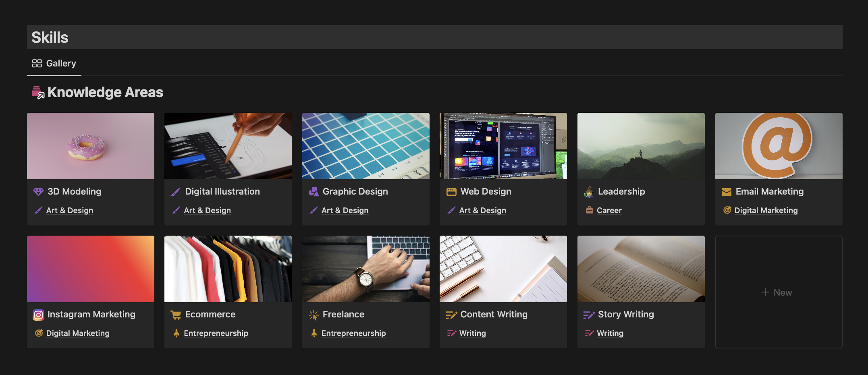Image resolution: width=868 pixels, height=375 pixels.
Task: Click the New button to add a card
Action: 778,292
